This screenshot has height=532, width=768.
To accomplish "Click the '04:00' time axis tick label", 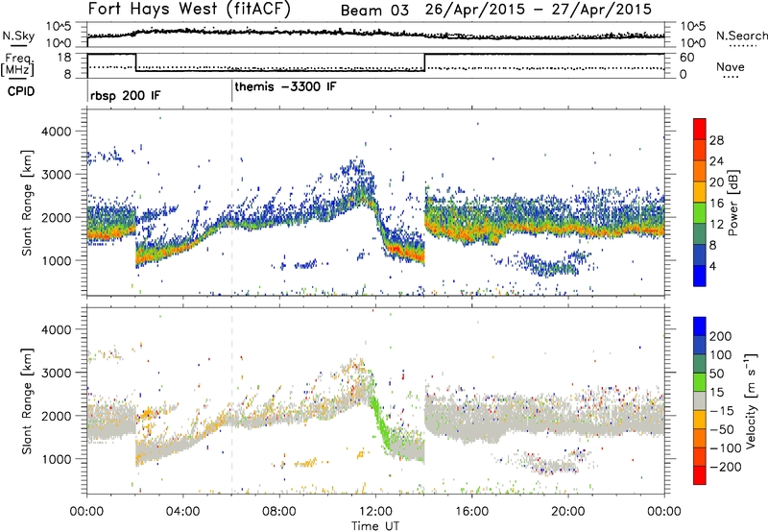I will [x=182, y=512].
